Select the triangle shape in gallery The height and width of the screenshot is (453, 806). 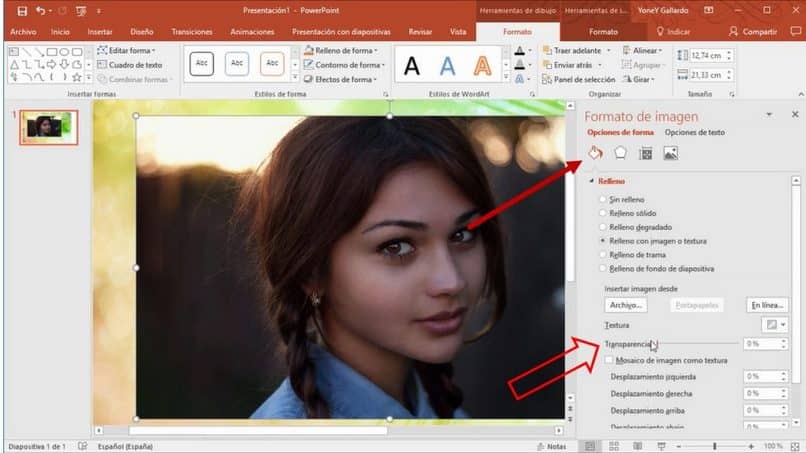coord(14,65)
